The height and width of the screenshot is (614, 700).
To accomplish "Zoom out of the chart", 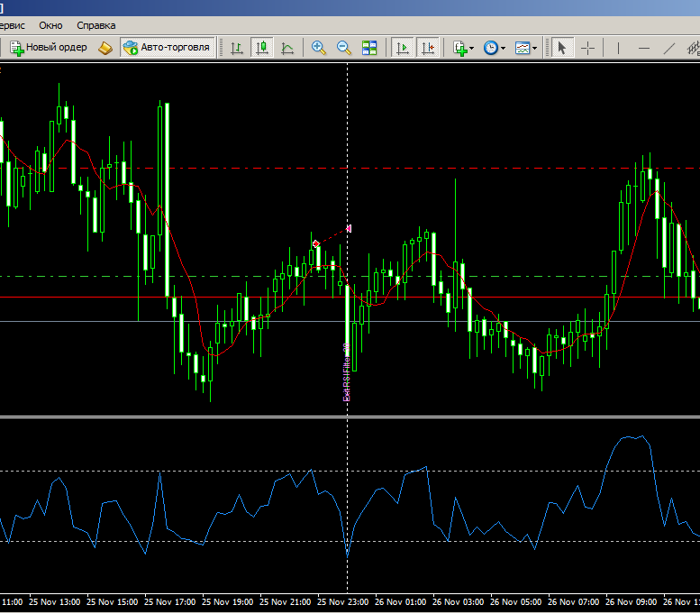I will (344, 48).
